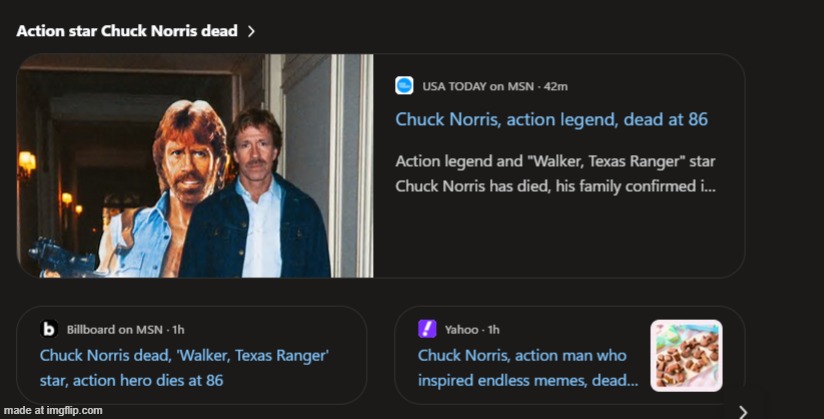Click the "Billboard on MSN" source label

click(x=114, y=329)
